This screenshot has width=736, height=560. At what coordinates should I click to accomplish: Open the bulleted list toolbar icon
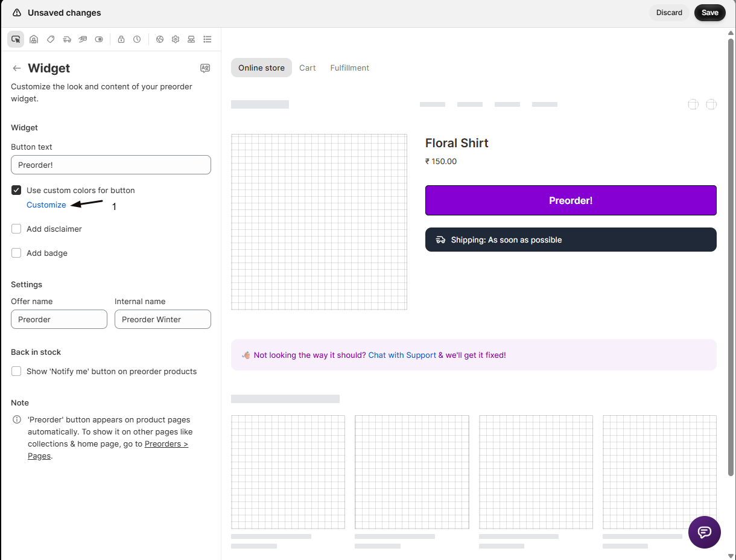(x=208, y=39)
